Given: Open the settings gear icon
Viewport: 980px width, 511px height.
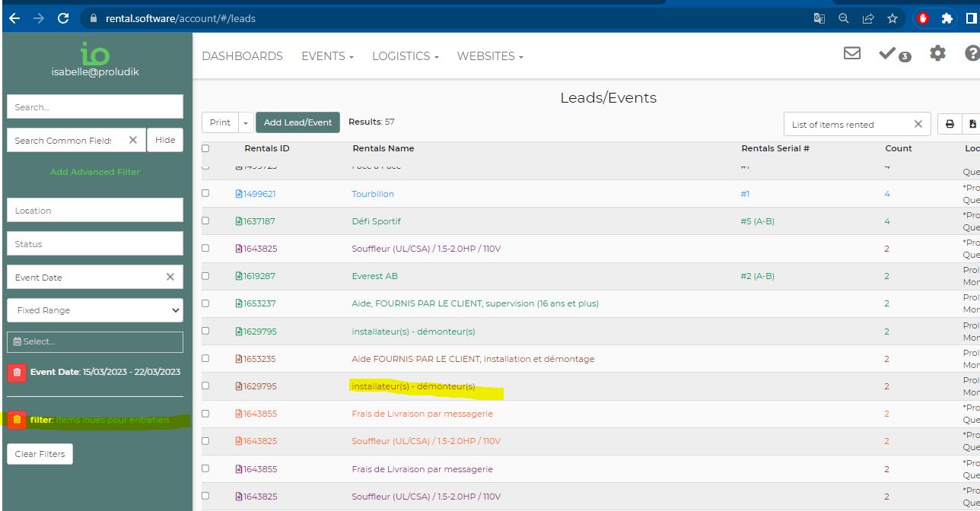Looking at the screenshot, I should (937, 53).
